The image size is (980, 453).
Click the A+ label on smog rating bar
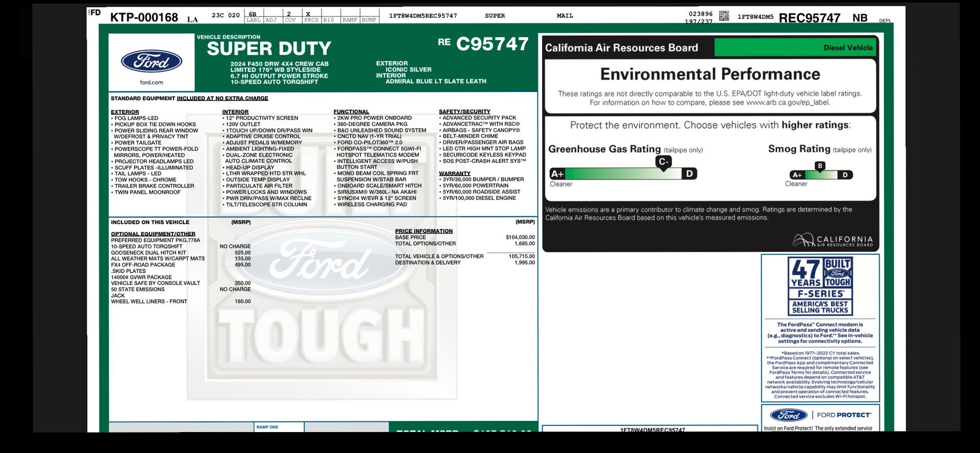point(797,175)
